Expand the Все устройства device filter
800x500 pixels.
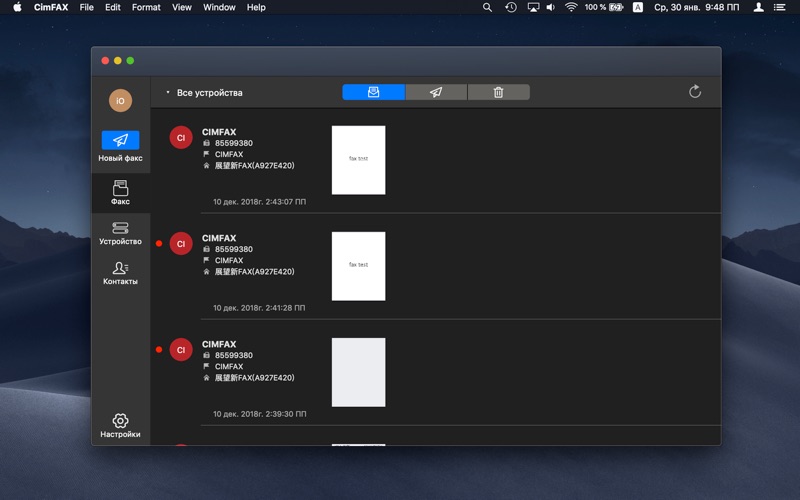(x=205, y=93)
